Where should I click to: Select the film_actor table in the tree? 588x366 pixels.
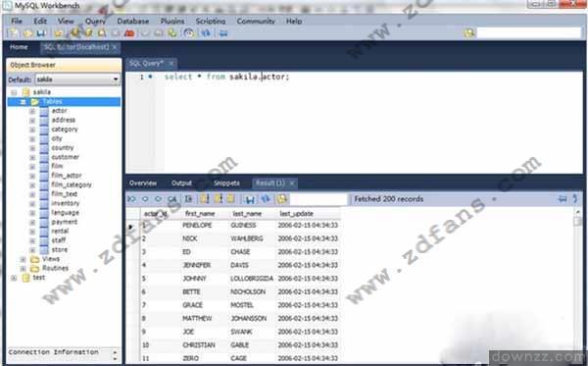(x=67, y=176)
